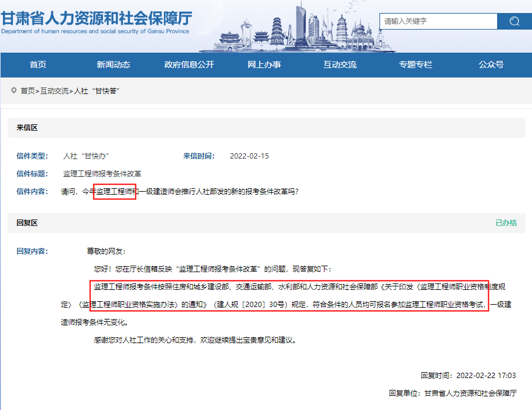
Task: Go to 新闻动态 in the navigation bar
Action: coord(113,65)
